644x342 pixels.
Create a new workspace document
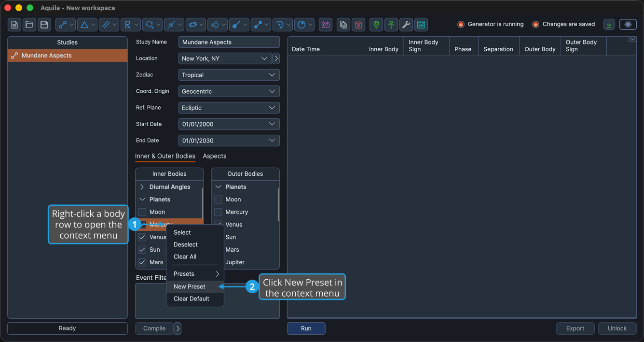tap(14, 25)
